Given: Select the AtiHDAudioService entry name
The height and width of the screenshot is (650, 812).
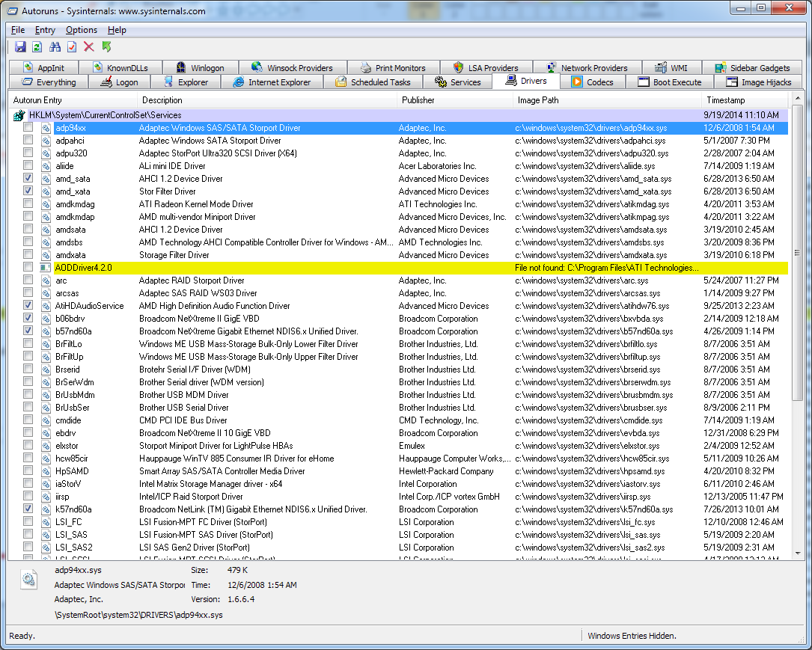Looking at the screenshot, I should pos(90,306).
